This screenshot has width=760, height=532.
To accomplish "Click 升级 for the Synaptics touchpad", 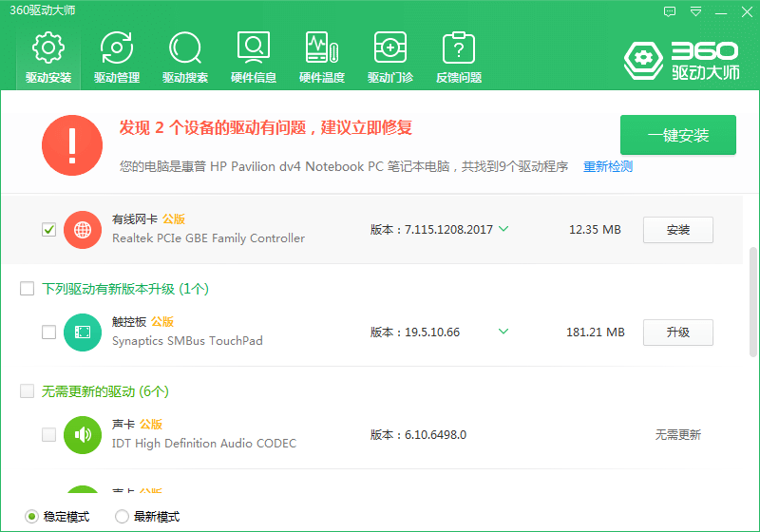I will pyautogui.click(x=678, y=332).
